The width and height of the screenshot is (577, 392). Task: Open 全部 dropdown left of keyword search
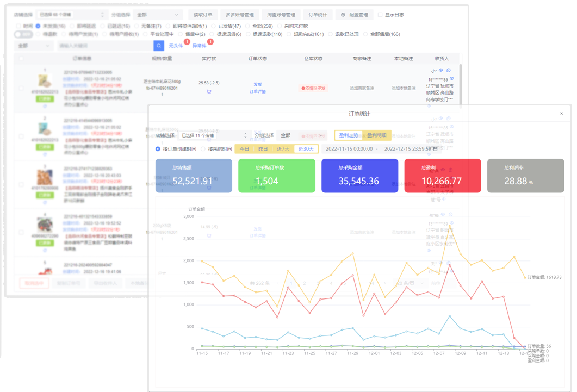click(34, 46)
